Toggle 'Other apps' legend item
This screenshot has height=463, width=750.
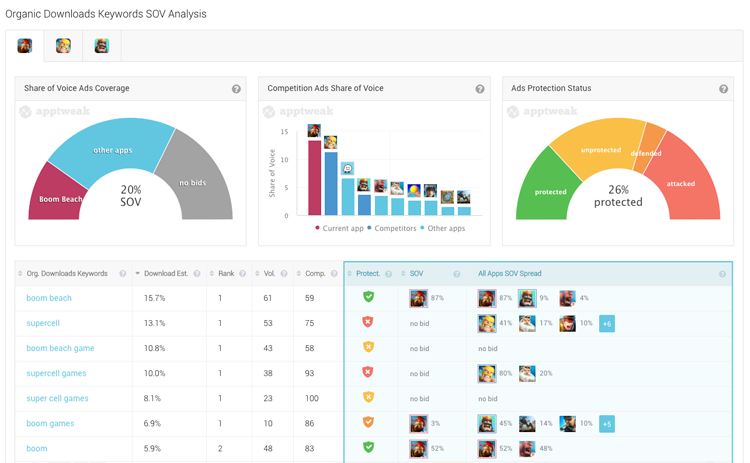(442, 229)
